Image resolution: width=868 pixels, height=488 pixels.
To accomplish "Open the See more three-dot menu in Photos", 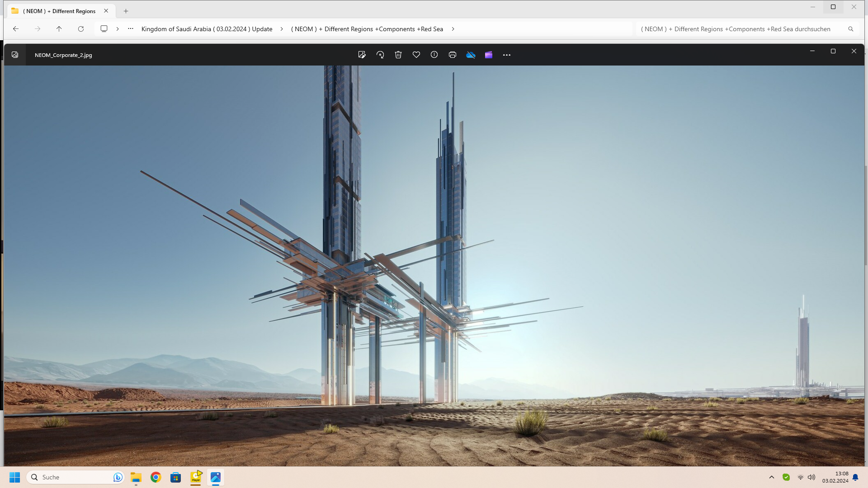I will pos(507,55).
